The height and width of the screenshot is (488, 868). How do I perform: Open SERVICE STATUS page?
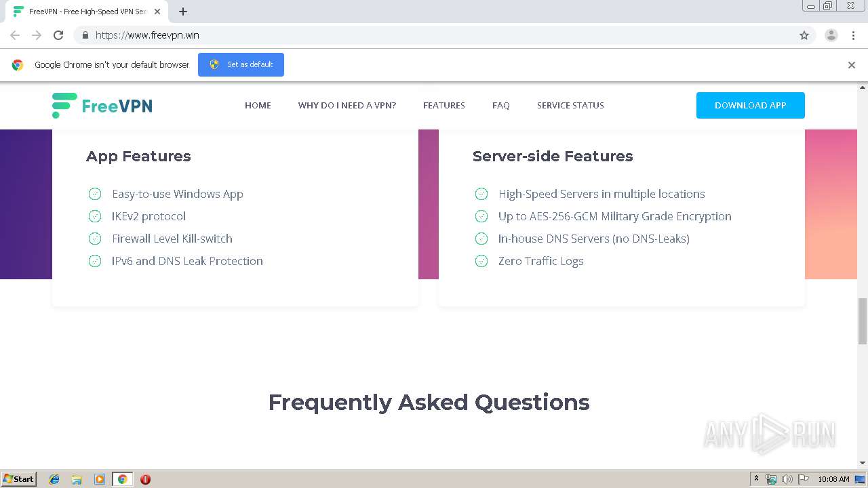coord(570,105)
